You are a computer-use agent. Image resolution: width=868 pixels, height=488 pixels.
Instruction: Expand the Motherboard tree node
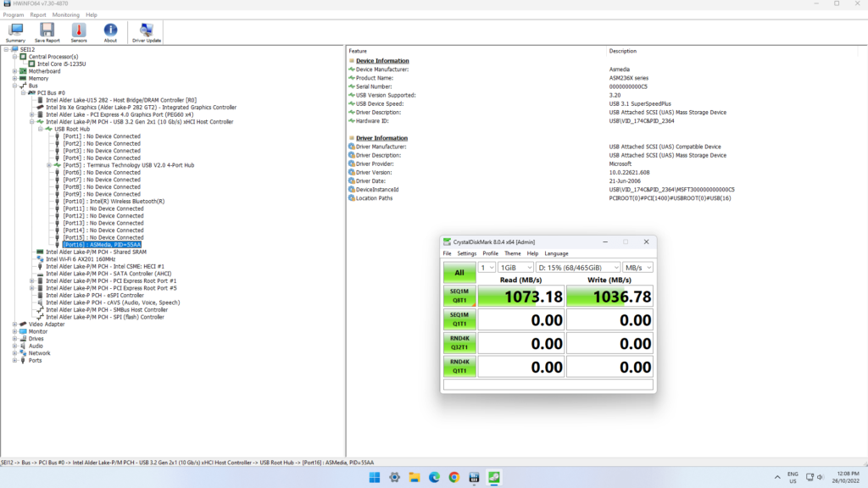coord(14,71)
